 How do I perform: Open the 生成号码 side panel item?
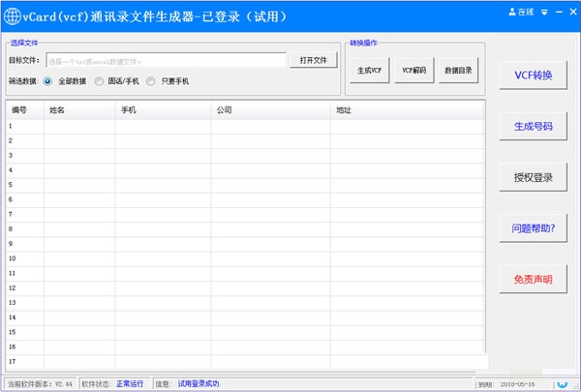534,127
